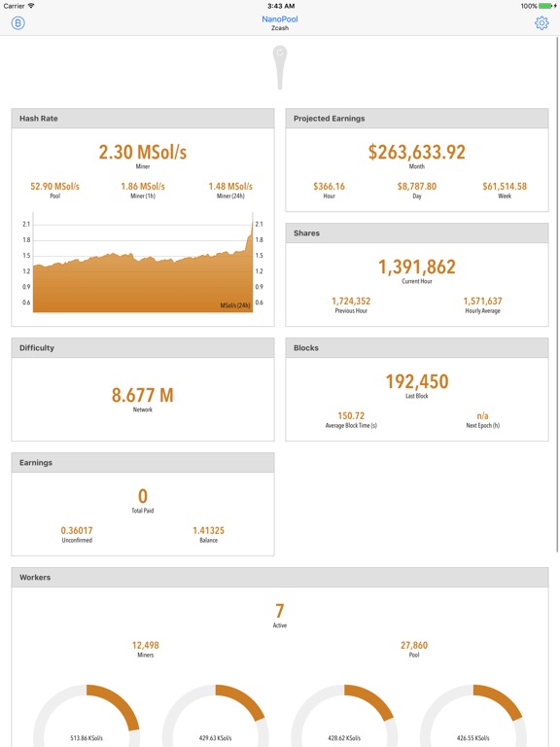The image size is (560, 747).
Task: Tap the 27,860 Pool count
Action: tap(414, 646)
